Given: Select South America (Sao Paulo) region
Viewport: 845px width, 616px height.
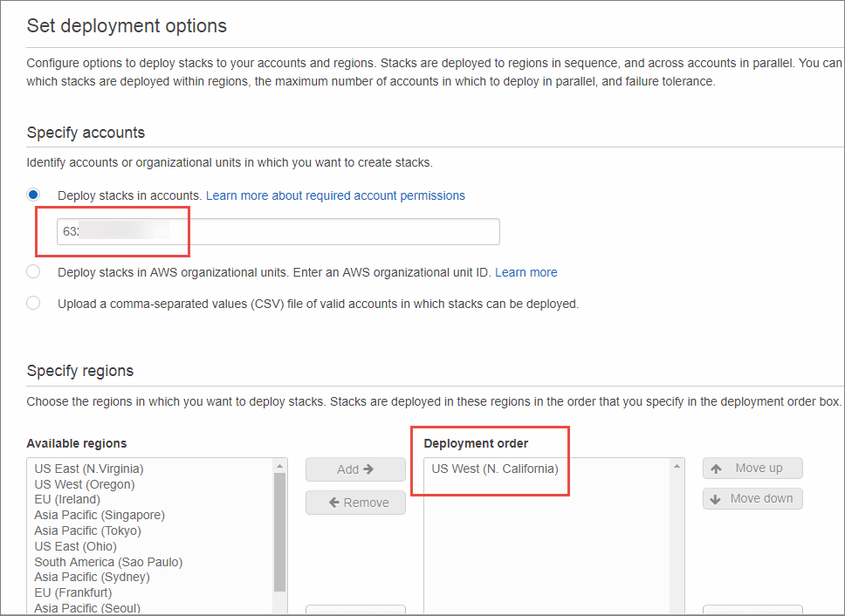Looking at the screenshot, I should click(x=107, y=562).
